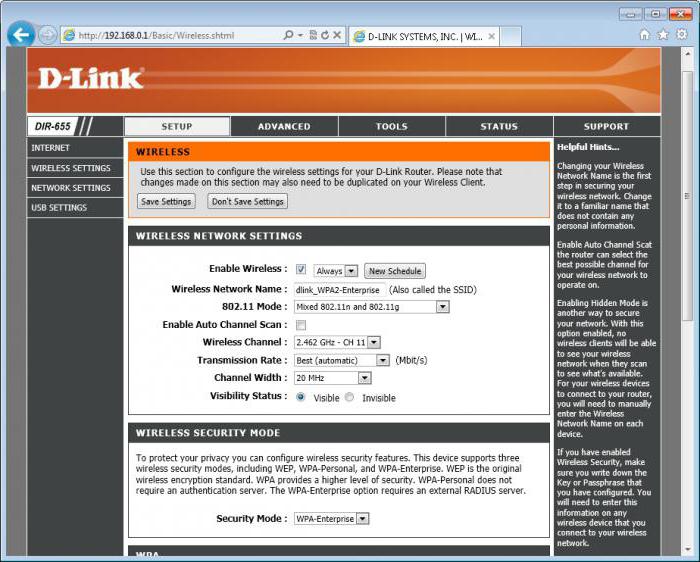
Task: Open a new blank browser tab
Action: pyautogui.click(x=510, y=36)
